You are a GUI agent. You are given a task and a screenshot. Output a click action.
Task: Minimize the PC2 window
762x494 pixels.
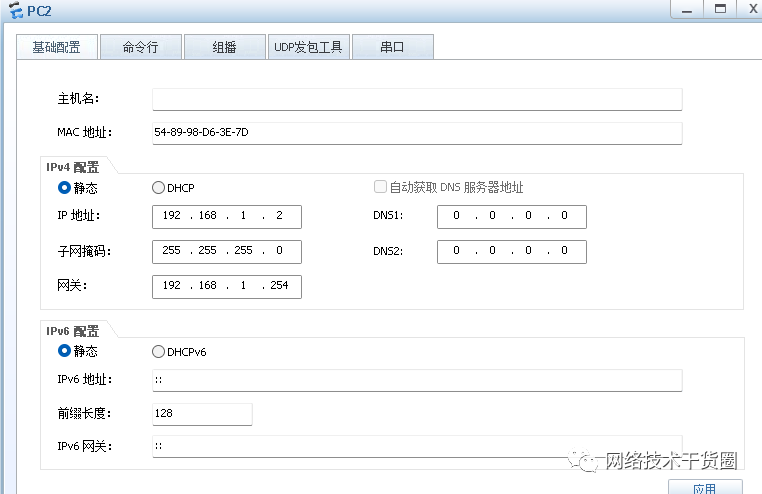687,9
